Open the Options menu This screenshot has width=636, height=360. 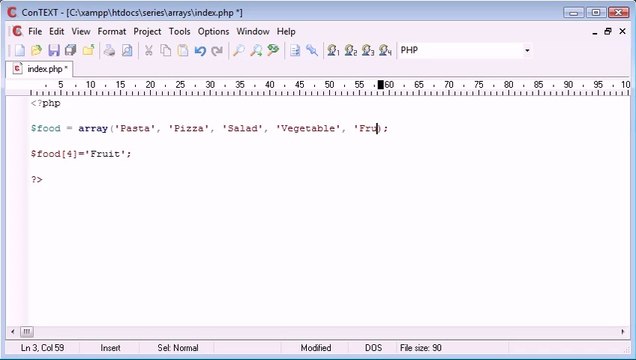coord(213,31)
